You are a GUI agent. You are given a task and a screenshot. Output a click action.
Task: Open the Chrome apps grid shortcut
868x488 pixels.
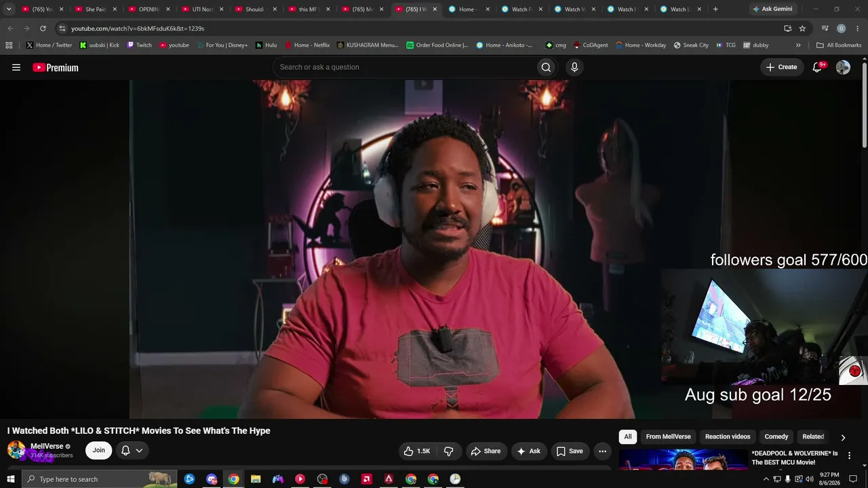coord(9,45)
